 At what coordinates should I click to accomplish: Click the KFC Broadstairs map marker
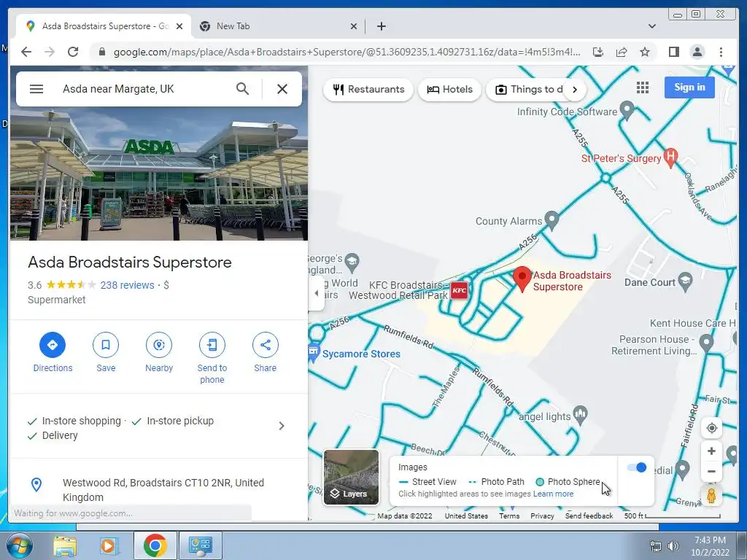click(460, 290)
